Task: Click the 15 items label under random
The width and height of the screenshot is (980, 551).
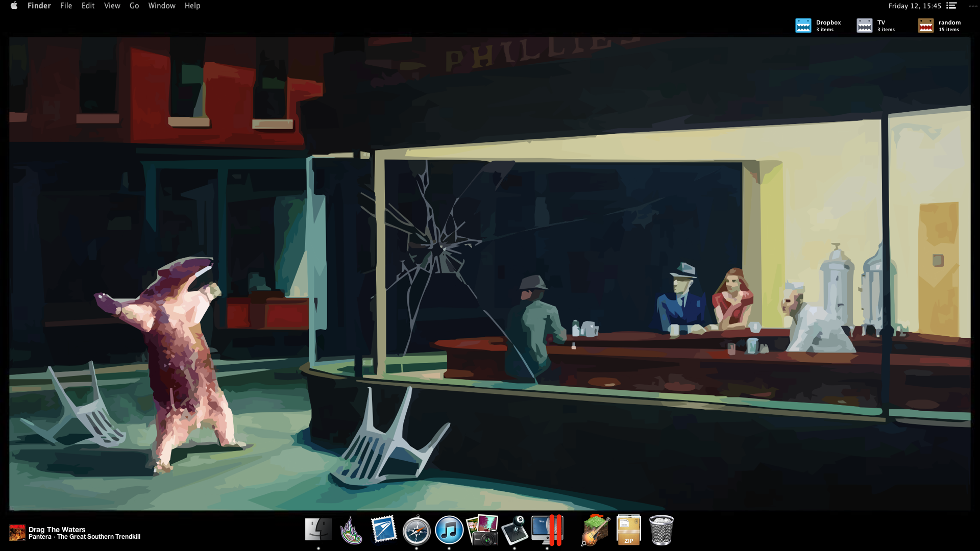Action: pos(949,30)
